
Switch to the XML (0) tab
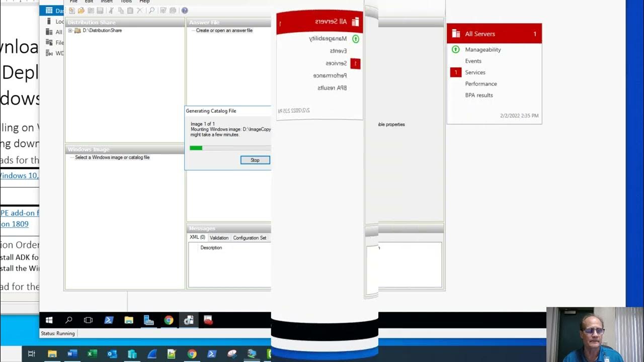(197, 238)
